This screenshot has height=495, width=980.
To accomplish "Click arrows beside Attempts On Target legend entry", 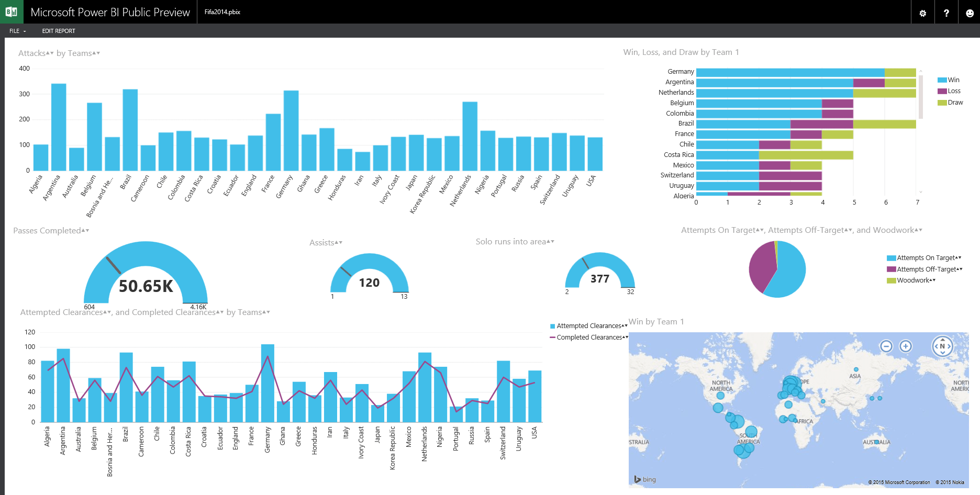I will (959, 257).
